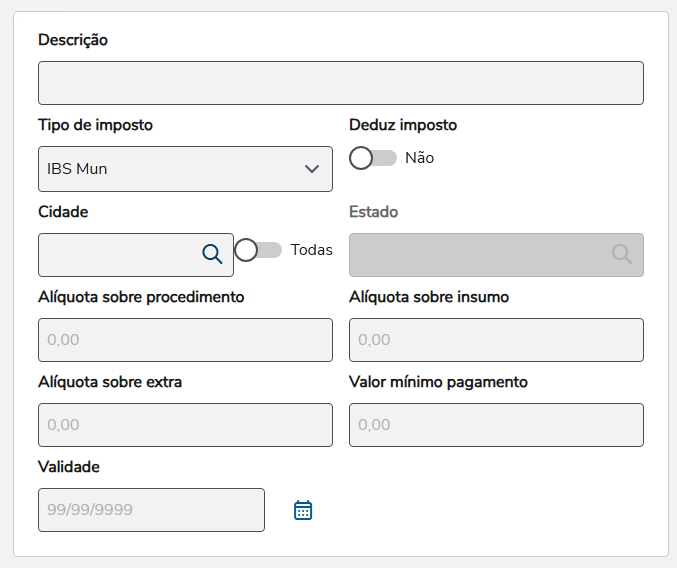Click the Cidade search magnifier icon
This screenshot has height=568, width=677.
click(212, 254)
